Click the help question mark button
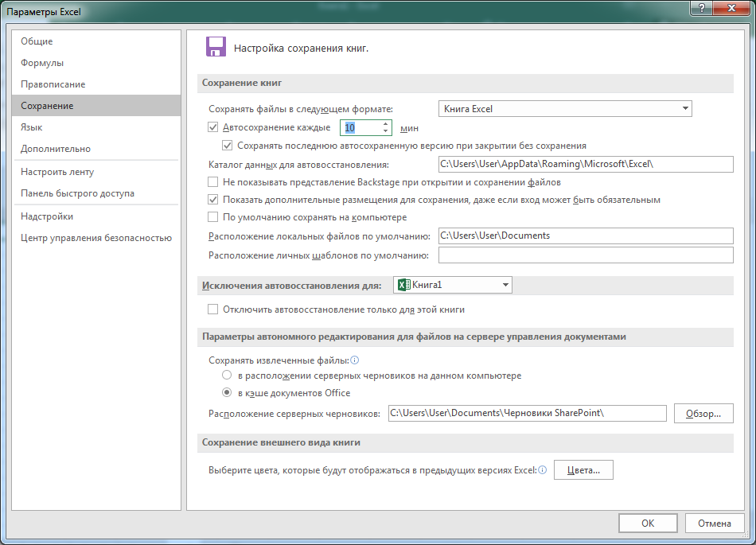756x545 pixels. [x=702, y=8]
